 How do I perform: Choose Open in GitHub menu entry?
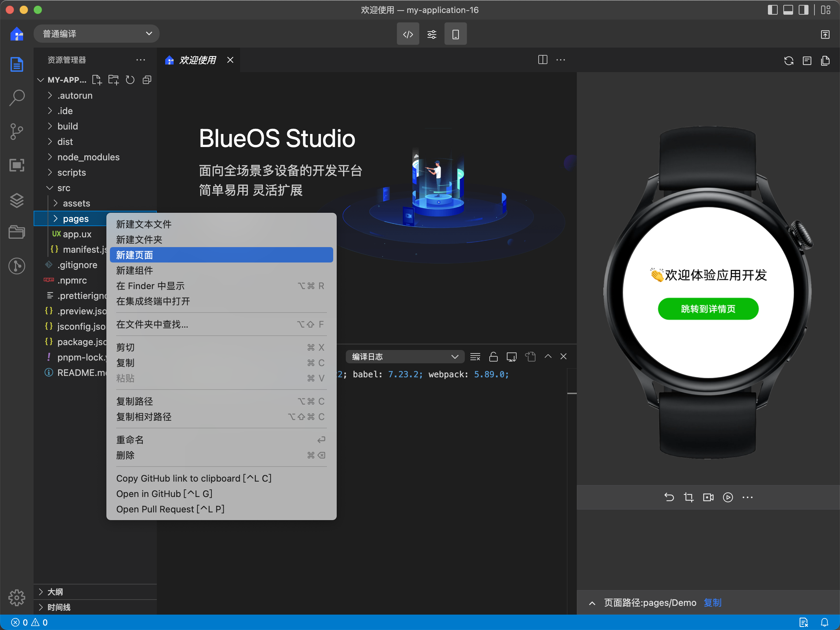click(222, 493)
